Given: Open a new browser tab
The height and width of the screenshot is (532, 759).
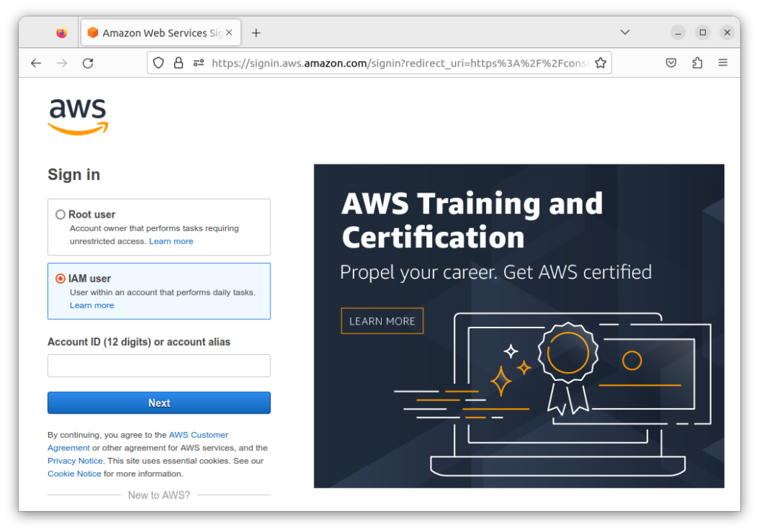Looking at the screenshot, I should coord(256,33).
